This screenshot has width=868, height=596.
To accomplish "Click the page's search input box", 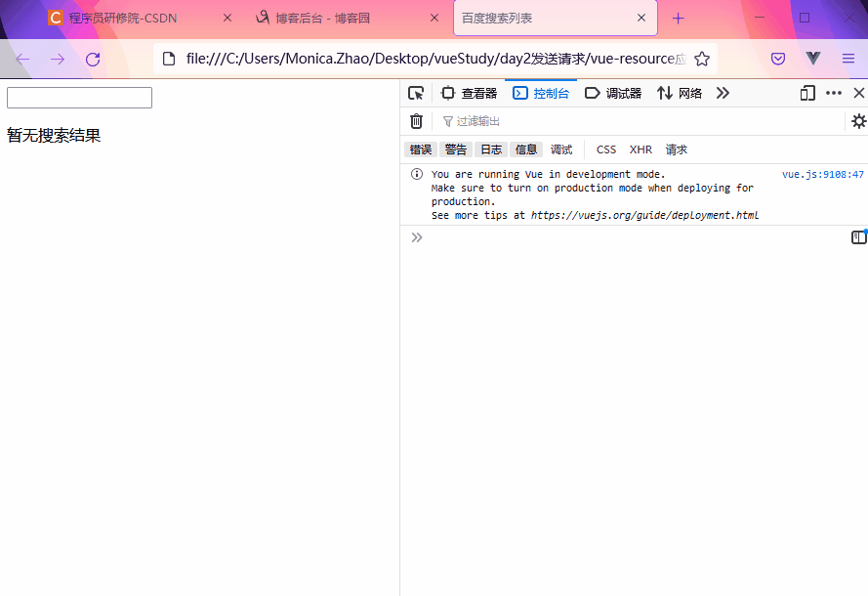I will tap(79, 98).
